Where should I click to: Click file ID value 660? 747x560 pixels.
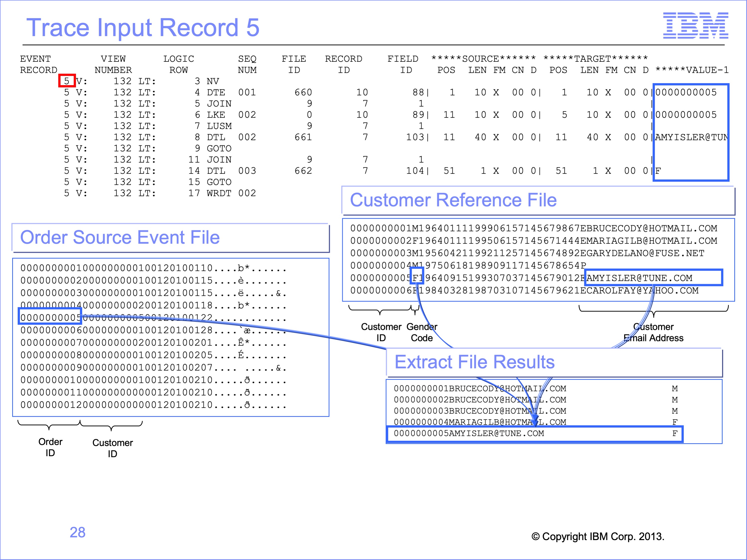pyautogui.click(x=303, y=92)
